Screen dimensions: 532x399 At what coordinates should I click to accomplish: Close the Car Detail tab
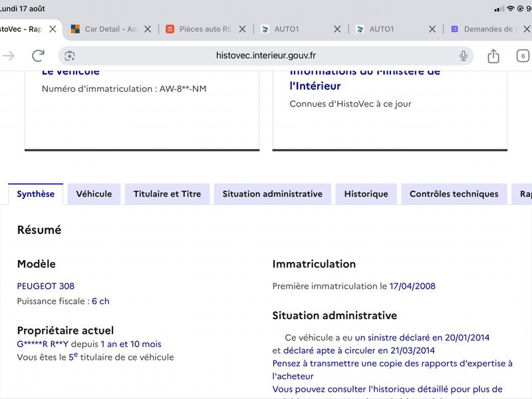(x=148, y=29)
